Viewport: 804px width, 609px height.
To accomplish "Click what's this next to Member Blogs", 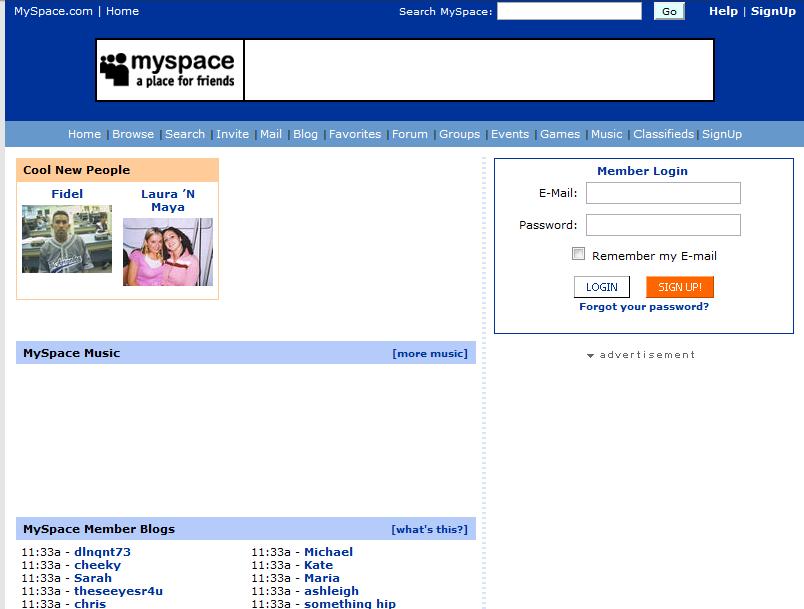I will 430,529.
